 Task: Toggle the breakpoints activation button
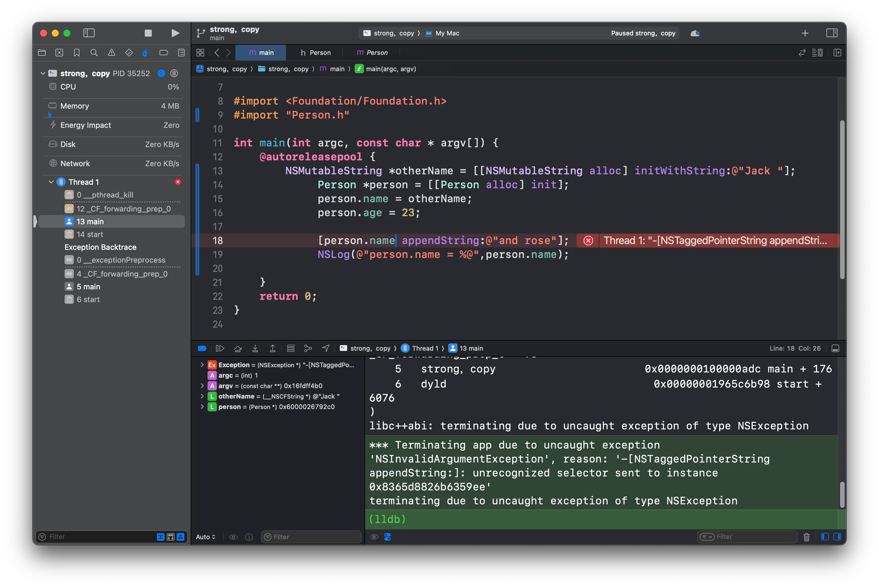click(202, 348)
